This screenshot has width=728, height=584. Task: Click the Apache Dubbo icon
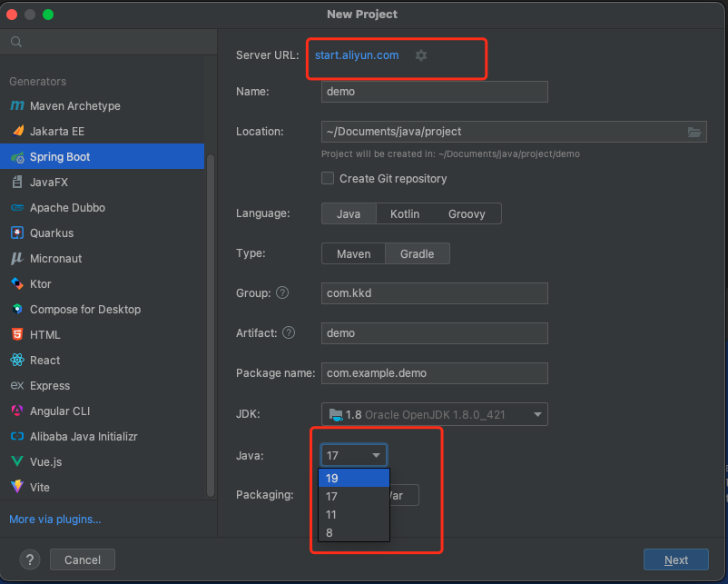pos(17,208)
